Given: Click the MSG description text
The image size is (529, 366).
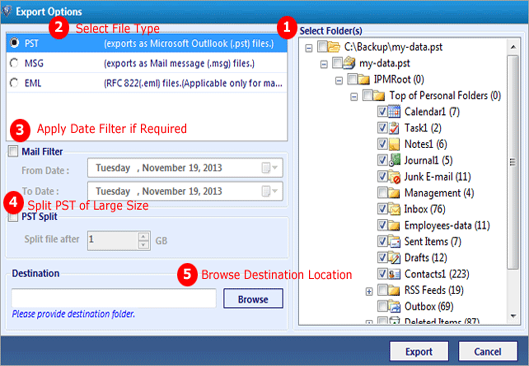Looking at the screenshot, I should coord(179,63).
